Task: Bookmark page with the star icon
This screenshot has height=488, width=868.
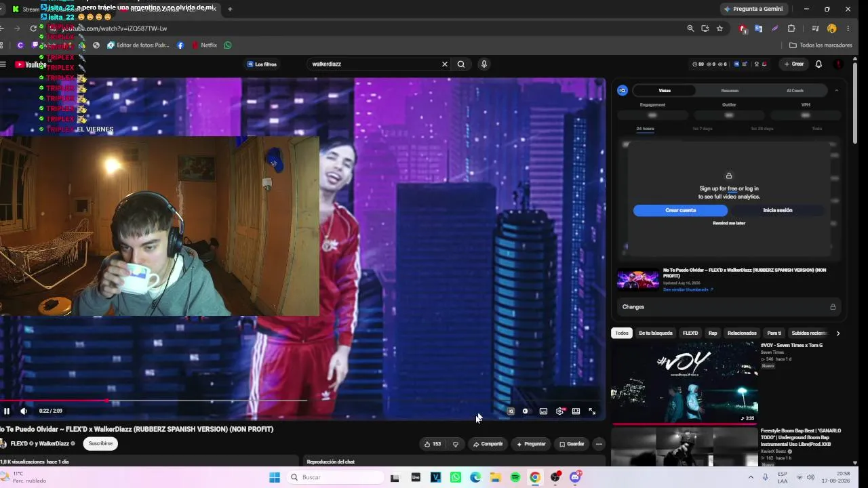Action: pos(719,28)
